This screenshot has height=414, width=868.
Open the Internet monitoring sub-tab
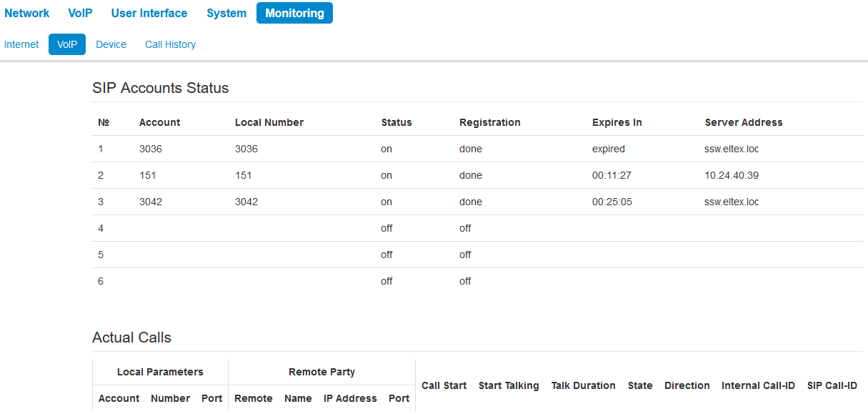(21, 44)
